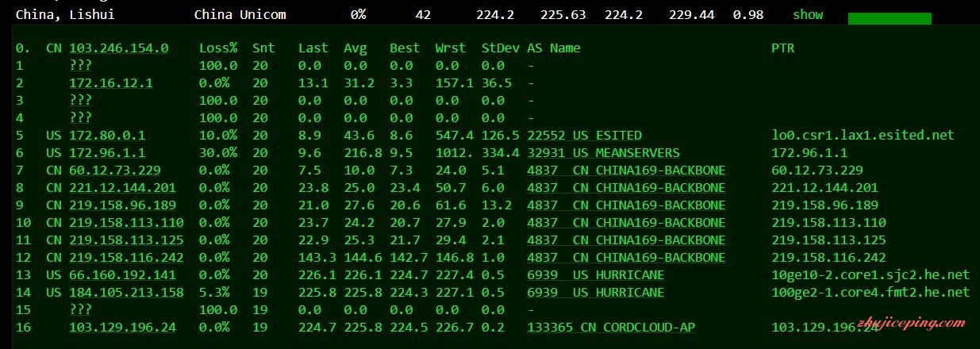Click the Wrst column header
This screenshot has height=349, width=980.
451,48
